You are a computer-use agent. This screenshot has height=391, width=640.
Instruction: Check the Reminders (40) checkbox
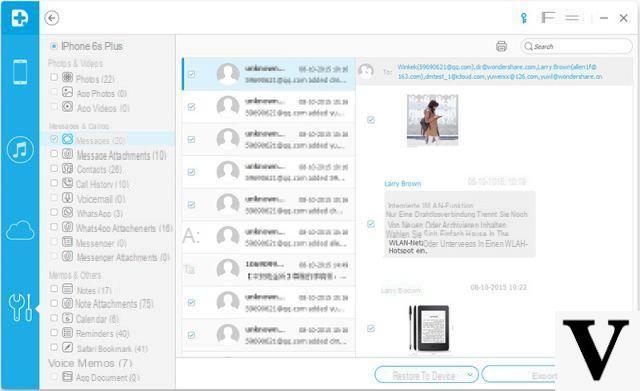53,333
